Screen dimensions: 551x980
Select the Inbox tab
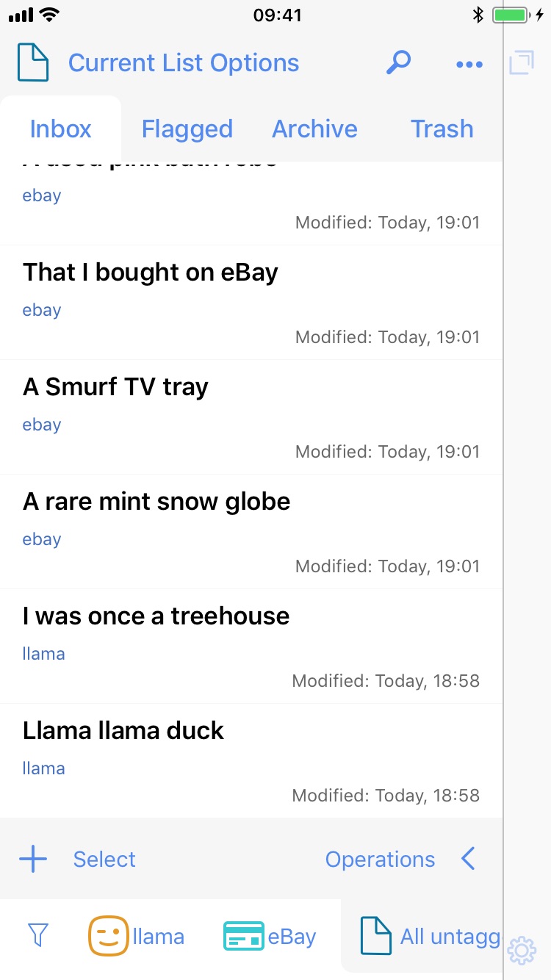click(60, 129)
